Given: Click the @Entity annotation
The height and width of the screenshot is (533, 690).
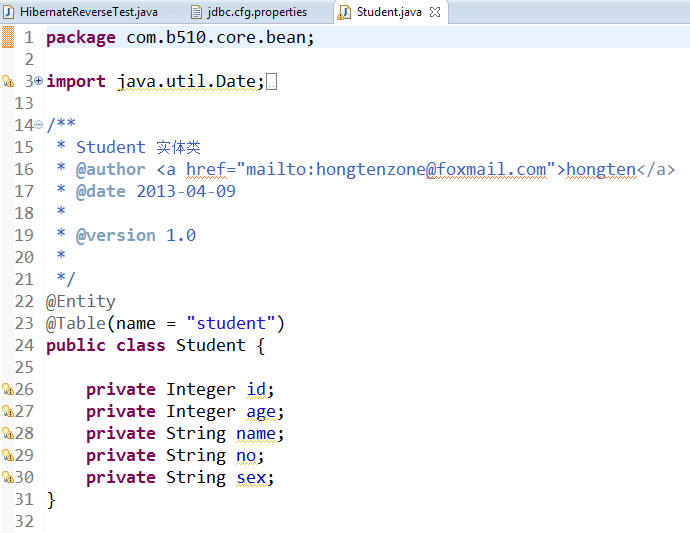Looking at the screenshot, I should coord(81,302).
